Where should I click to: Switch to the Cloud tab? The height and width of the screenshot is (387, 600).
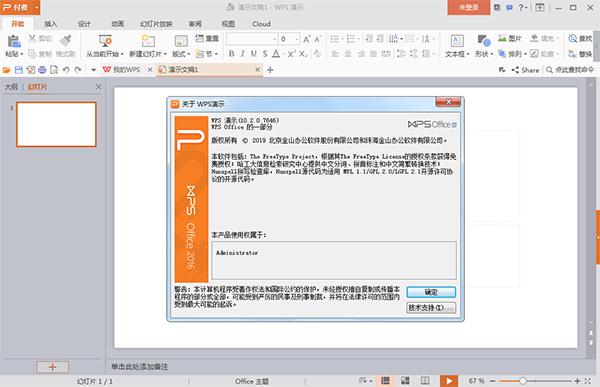coord(261,24)
